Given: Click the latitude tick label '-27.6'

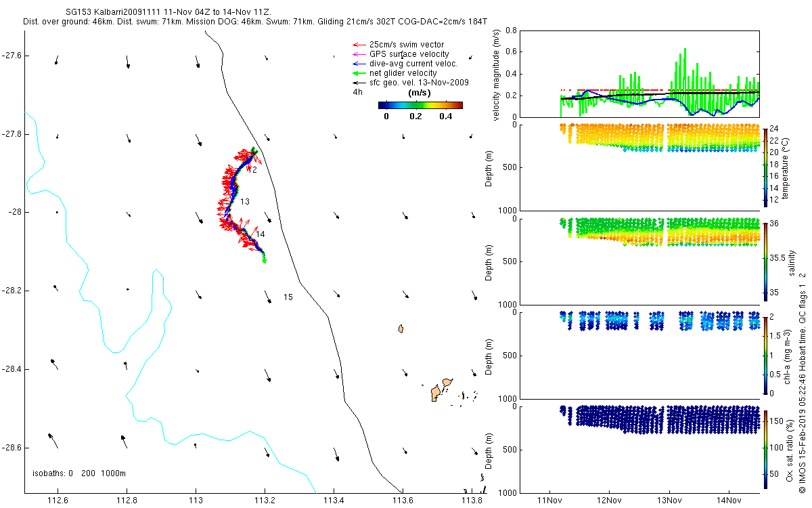Looking at the screenshot, I should click(x=13, y=55).
